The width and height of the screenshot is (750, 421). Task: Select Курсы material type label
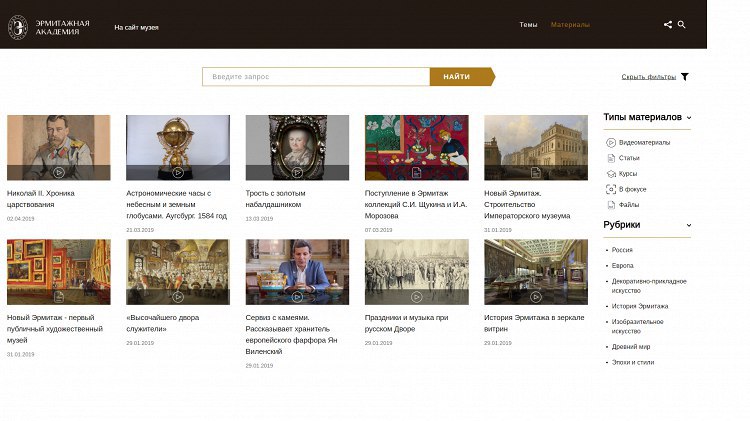(628, 174)
